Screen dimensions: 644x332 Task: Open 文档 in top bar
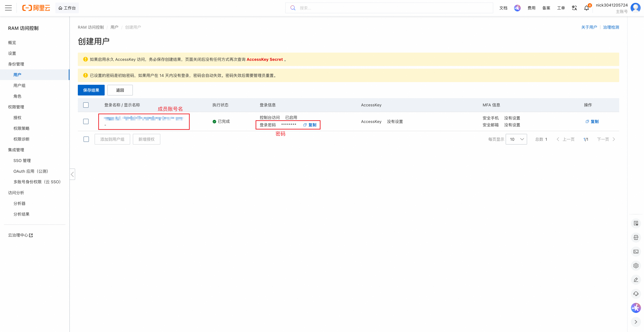pyautogui.click(x=503, y=8)
